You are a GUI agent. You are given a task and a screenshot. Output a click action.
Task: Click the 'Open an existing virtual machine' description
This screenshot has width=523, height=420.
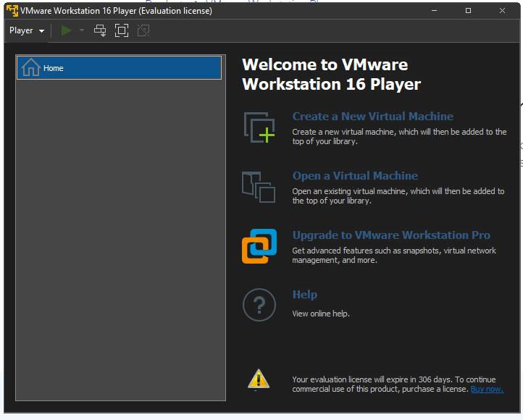click(x=398, y=196)
